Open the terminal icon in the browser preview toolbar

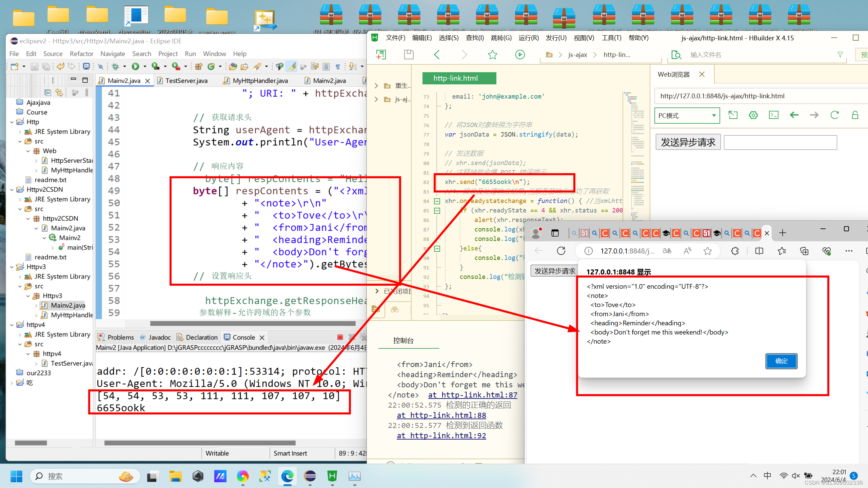pos(773,115)
